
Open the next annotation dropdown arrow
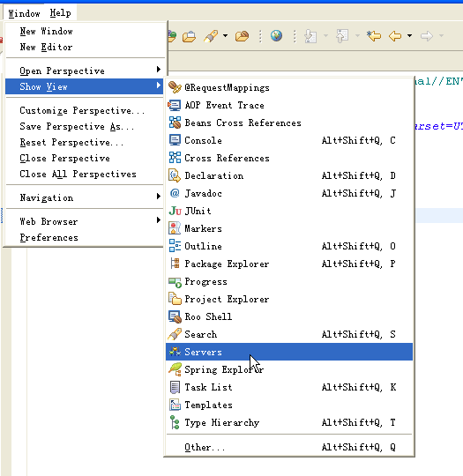[x=326, y=36]
